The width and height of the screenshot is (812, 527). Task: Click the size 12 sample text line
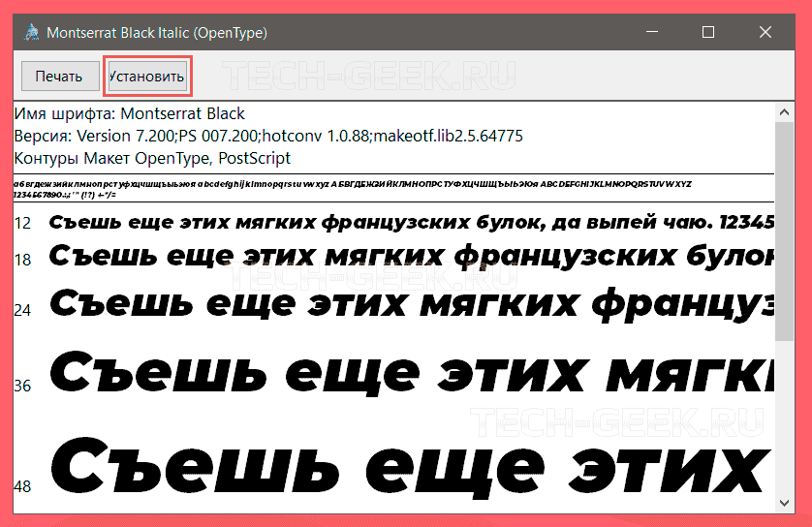(412, 222)
